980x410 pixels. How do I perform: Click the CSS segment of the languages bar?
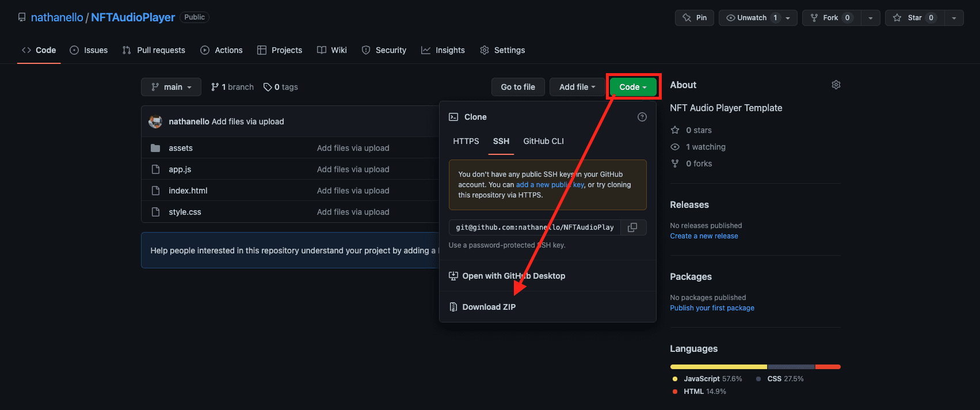pos(791,367)
